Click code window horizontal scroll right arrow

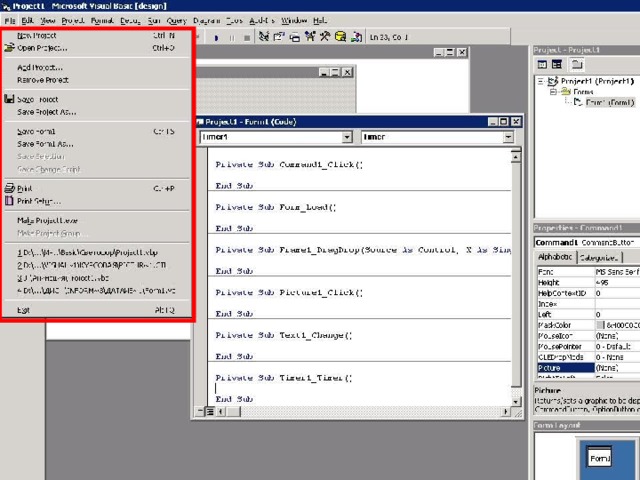(506, 412)
